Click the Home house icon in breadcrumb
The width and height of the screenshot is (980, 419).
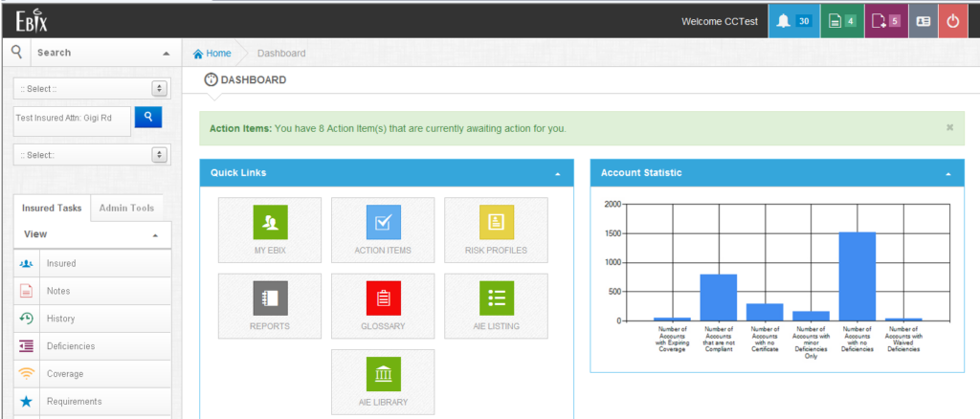(198, 54)
